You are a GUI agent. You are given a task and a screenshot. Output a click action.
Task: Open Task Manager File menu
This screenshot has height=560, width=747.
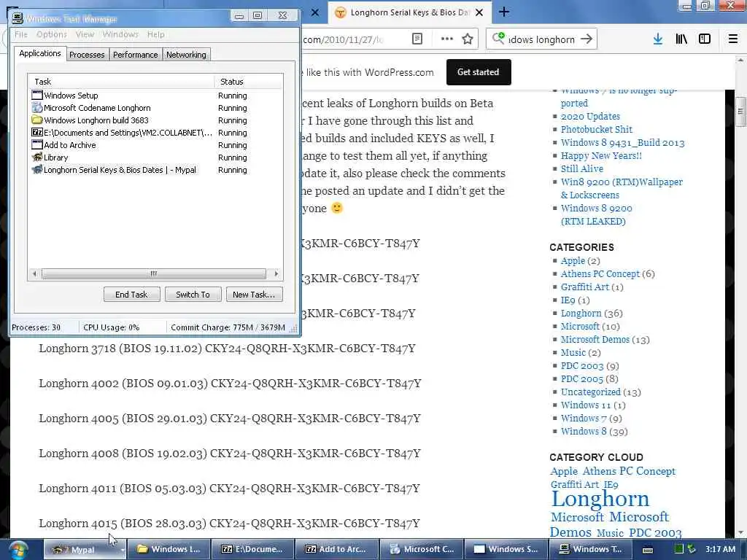[21, 34]
